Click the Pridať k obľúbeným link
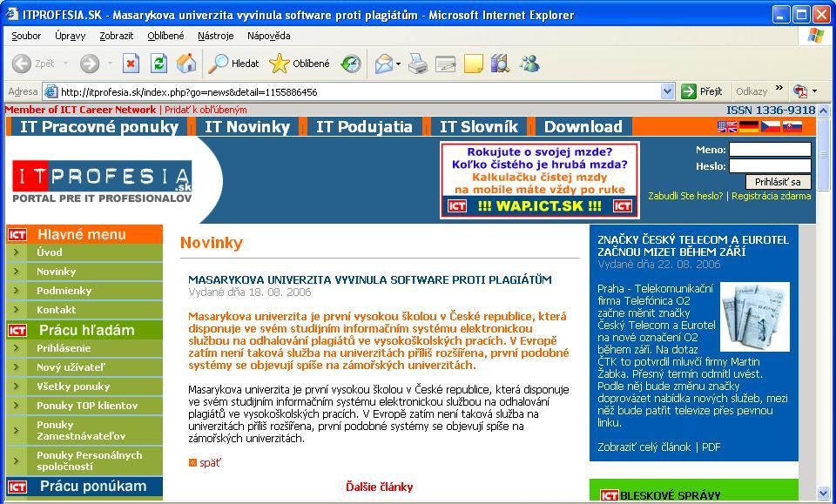The height and width of the screenshot is (504, 836). (x=206, y=110)
